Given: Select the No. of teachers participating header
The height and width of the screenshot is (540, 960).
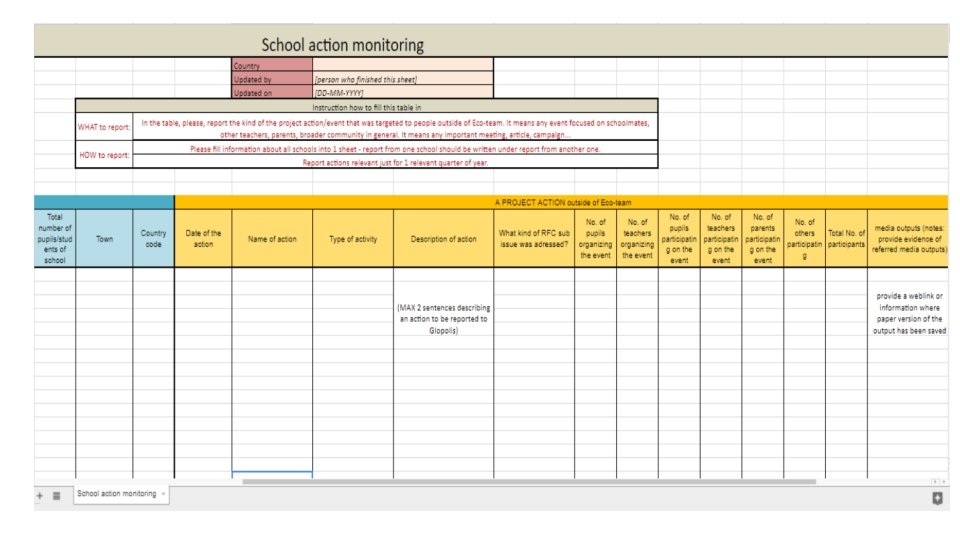Looking at the screenshot, I should click(x=721, y=238).
